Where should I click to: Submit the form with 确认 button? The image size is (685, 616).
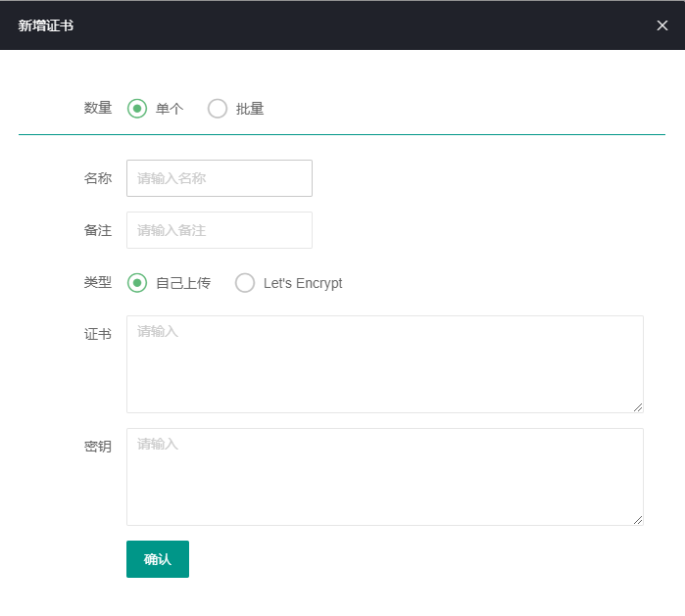tap(158, 559)
